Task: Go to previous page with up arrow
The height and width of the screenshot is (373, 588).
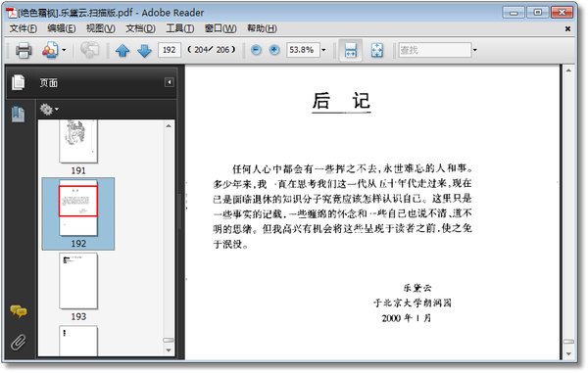Action: 122,50
